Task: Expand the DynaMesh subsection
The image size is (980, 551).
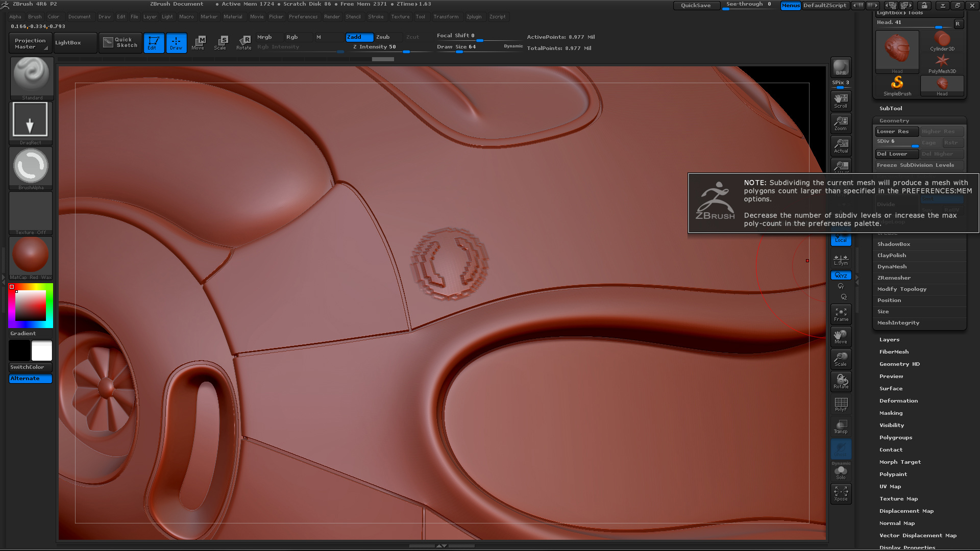Action: 892,267
